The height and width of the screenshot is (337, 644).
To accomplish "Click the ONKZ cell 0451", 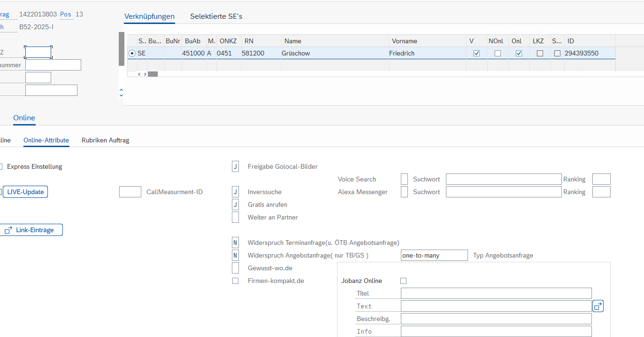I will [229, 54].
